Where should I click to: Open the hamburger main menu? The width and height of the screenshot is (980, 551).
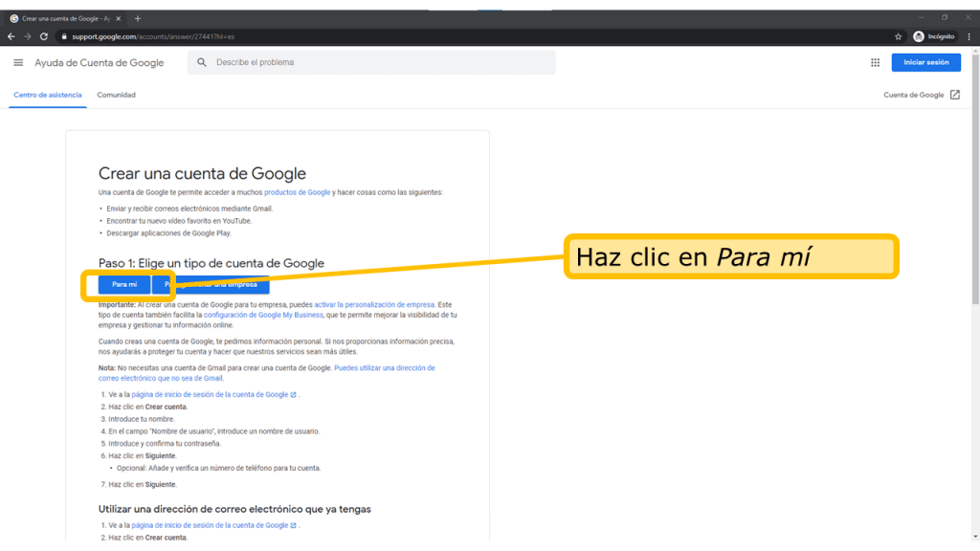18,62
